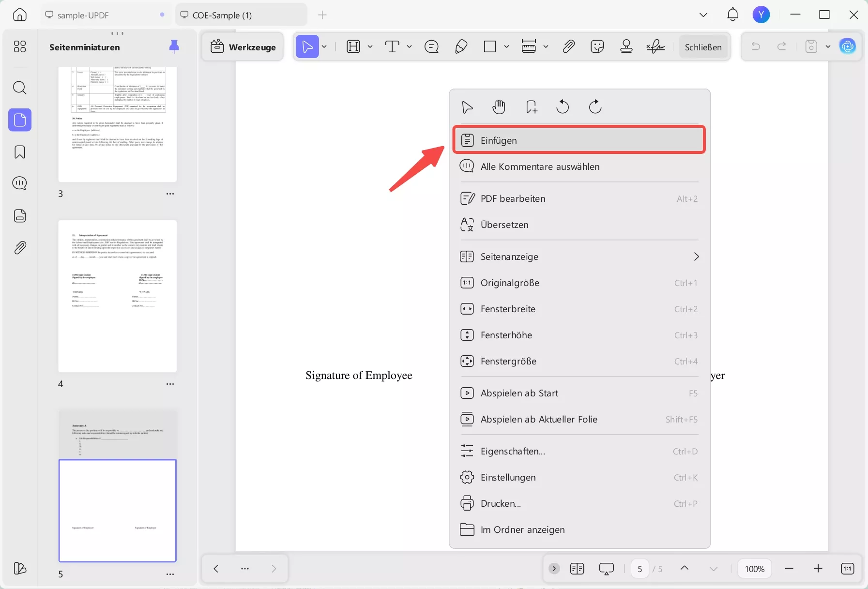Choose the hand pan tool in context menu
Image resolution: width=868 pixels, height=589 pixels.
(x=499, y=107)
